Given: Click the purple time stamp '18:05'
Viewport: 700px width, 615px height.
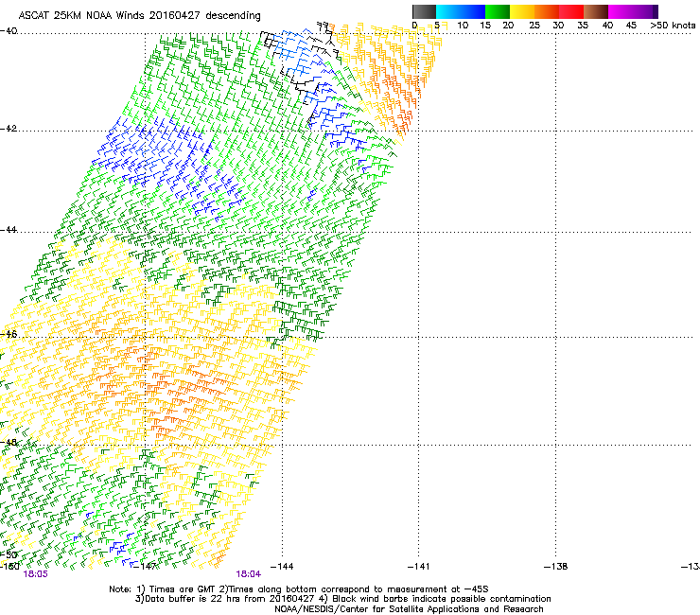Looking at the screenshot, I should (x=35, y=574).
